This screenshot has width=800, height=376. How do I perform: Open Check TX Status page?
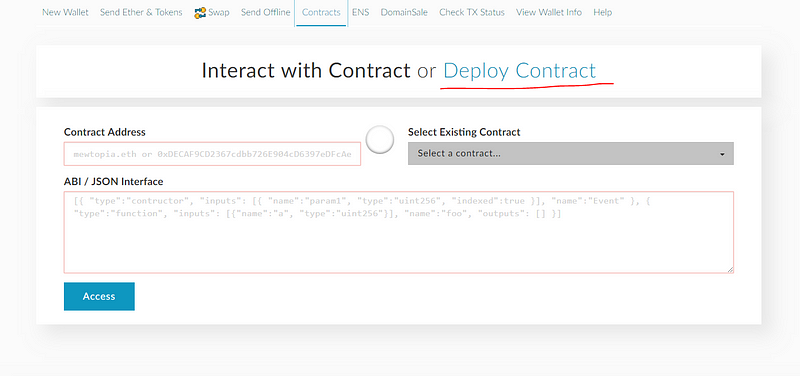point(472,12)
